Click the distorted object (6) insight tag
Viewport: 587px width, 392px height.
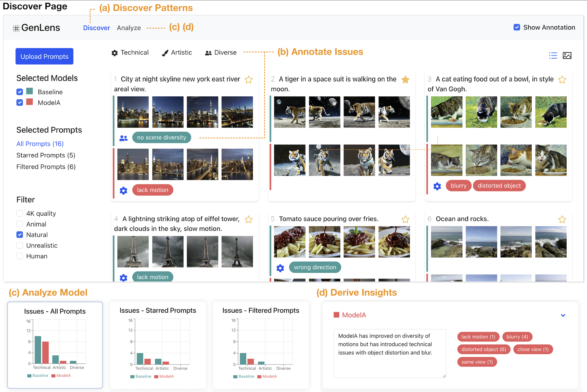pos(483,349)
